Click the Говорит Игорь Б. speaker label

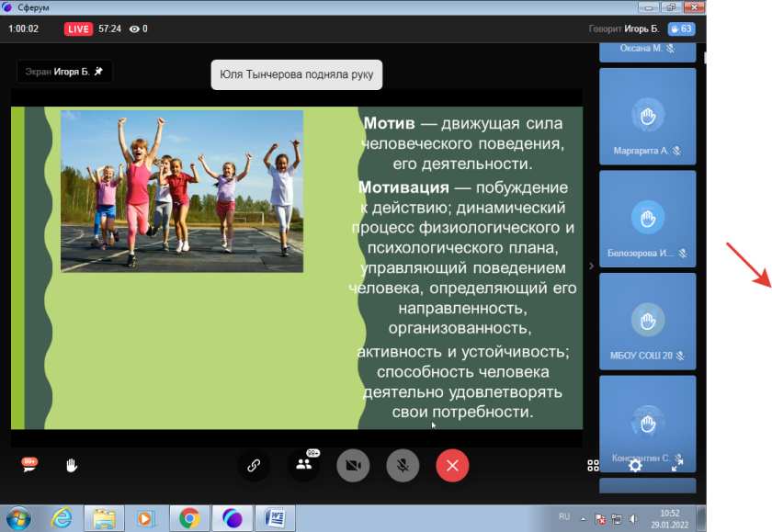tap(624, 29)
